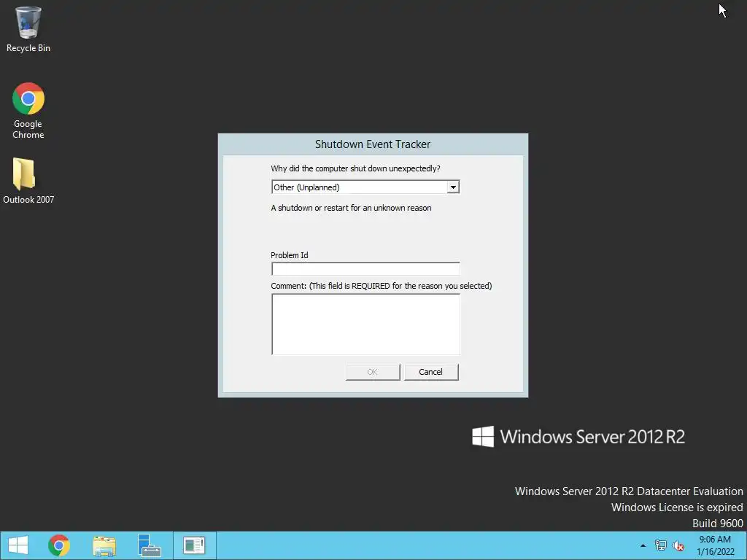Select the active Shutdown Tracker taskbar item
This screenshot has height=560, width=747.
194,545
